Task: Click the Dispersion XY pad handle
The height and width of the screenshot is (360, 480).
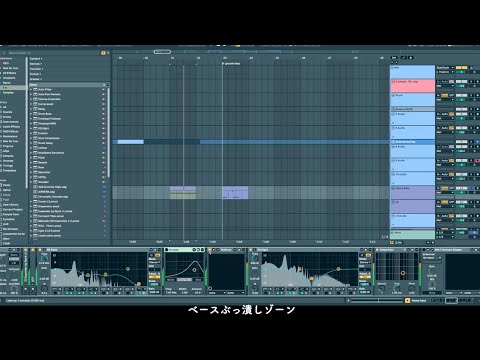Action: tap(403, 273)
